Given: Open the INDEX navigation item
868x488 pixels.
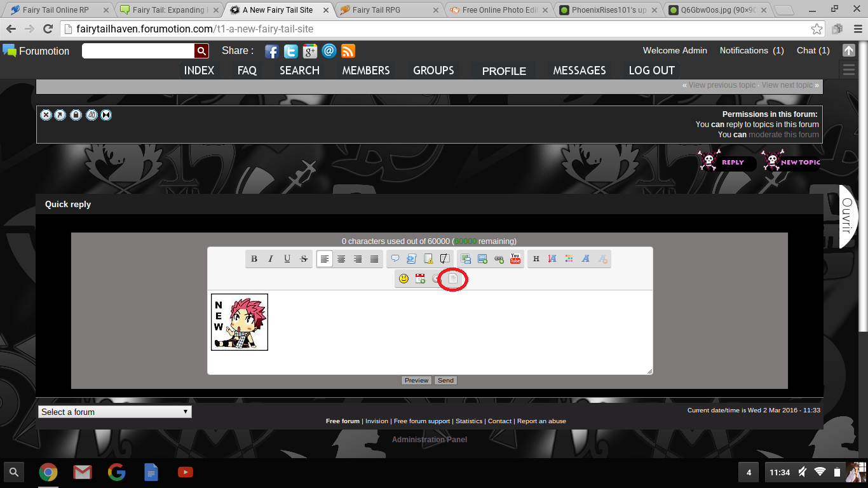Looking at the screenshot, I should pyautogui.click(x=199, y=71).
